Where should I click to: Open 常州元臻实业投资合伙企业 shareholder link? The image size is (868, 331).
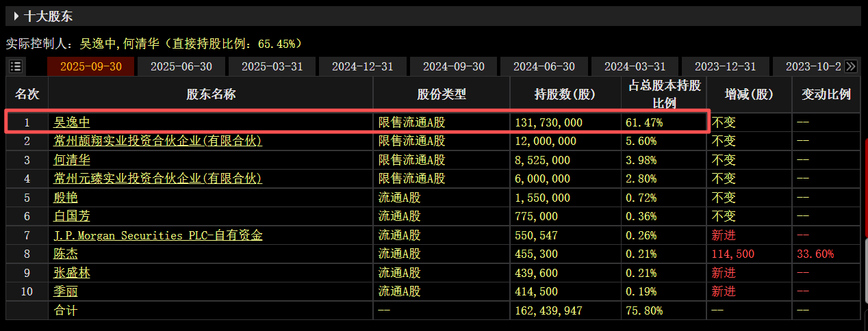pyautogui.click(x=158, y=178)
